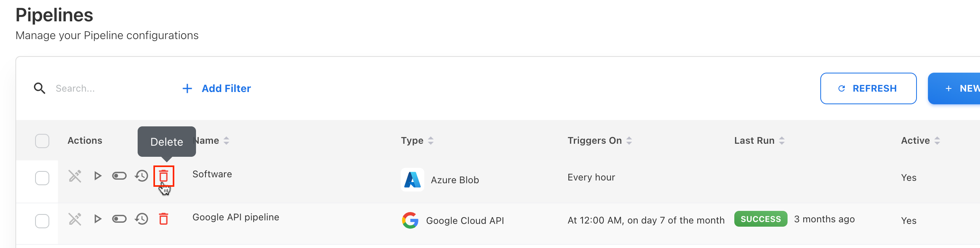Select the Google API pipeline row checkbox
Screen dimensions: 980x248
coord(42,221)
